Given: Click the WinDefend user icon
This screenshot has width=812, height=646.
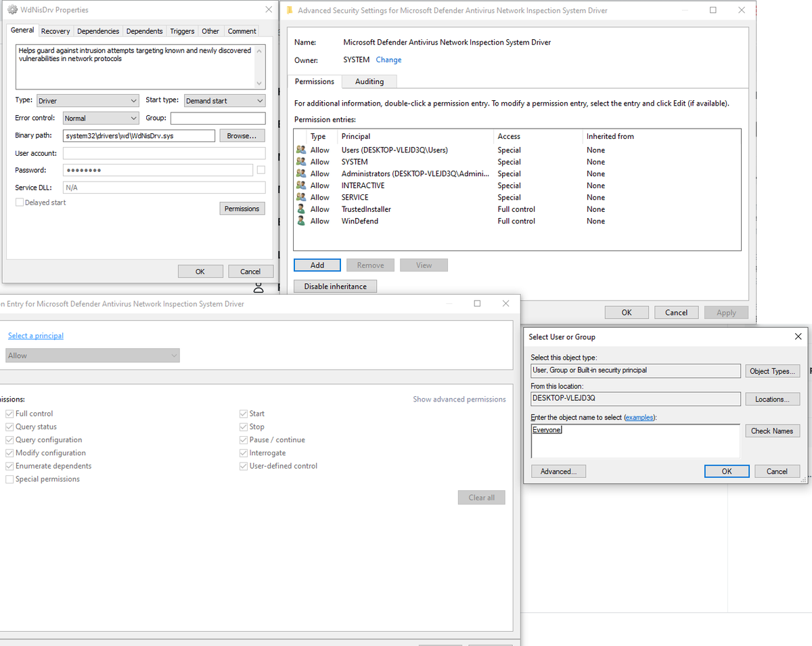Looking at the screenshot, I should coord(301,221).
